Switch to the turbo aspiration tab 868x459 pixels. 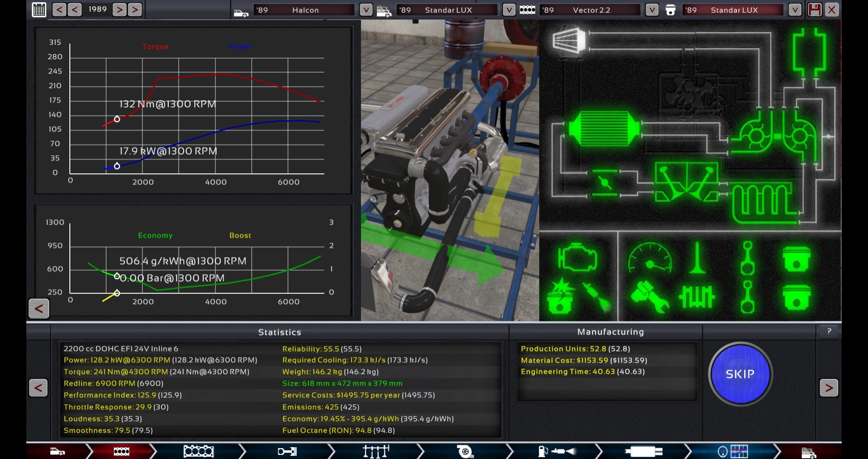465,451
